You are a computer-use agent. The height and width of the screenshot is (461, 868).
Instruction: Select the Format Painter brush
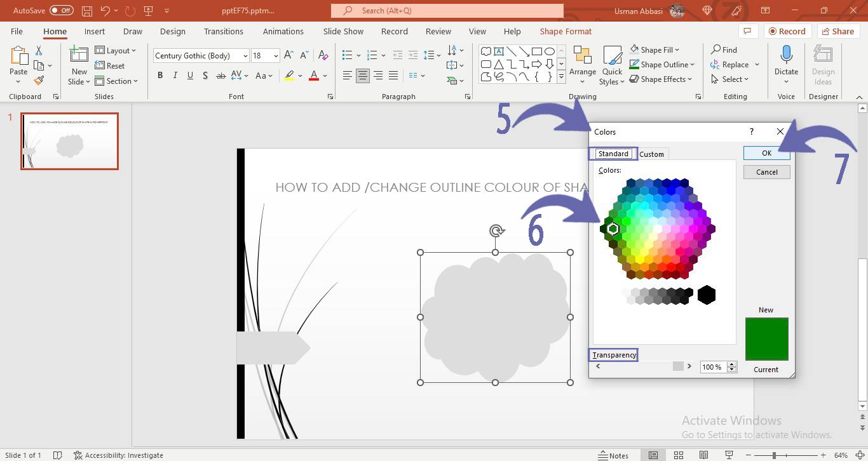pos(39,81)
